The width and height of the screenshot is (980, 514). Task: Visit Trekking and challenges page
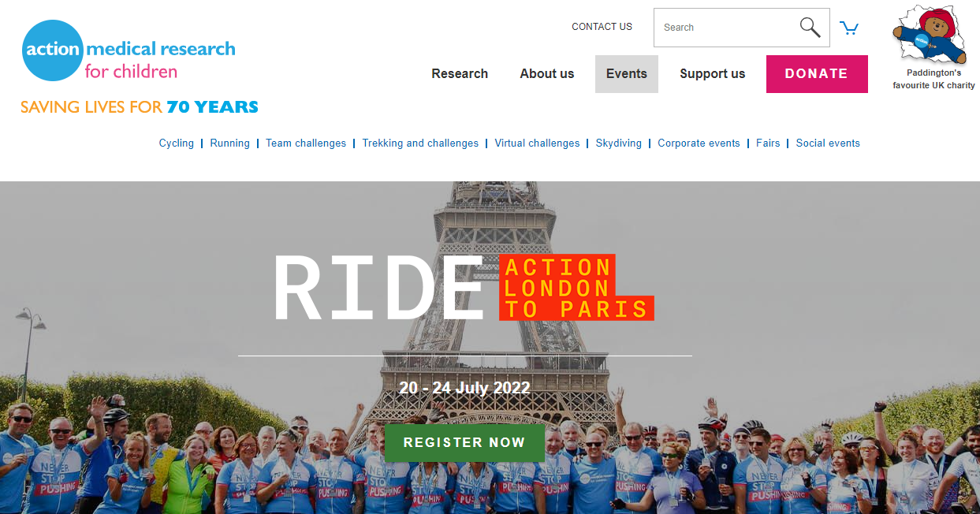pyautogui.click(x=420, y=143)
